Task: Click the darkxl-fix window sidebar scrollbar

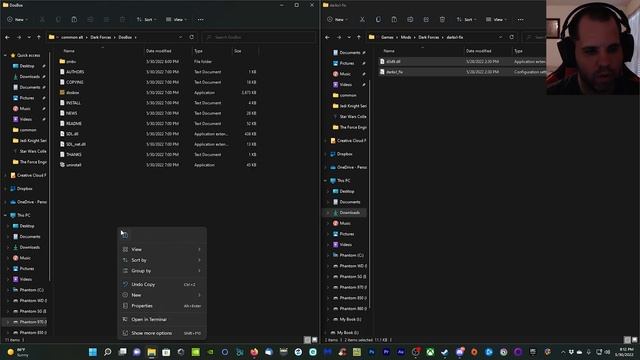Action: point(370,195)
